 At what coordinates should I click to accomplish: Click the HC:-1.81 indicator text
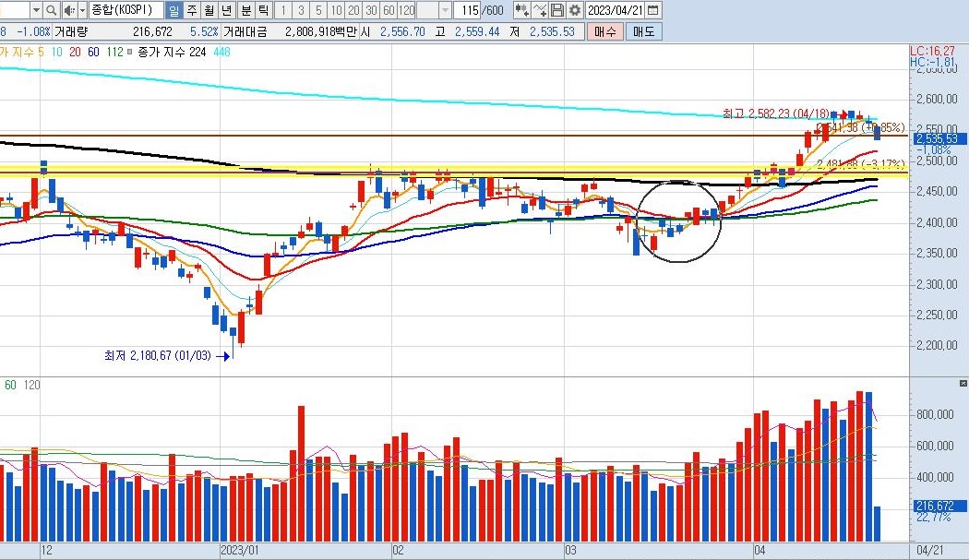(x=932, y=62)
